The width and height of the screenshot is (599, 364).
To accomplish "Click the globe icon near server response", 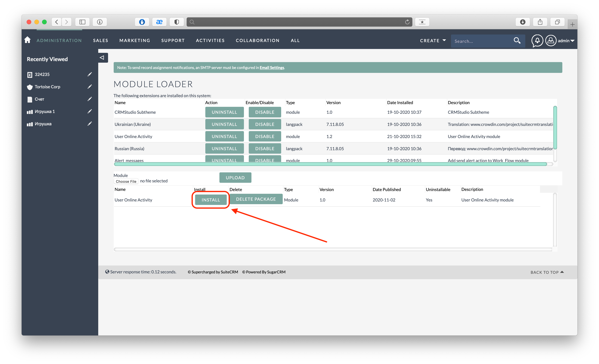I will click(107, 272).
